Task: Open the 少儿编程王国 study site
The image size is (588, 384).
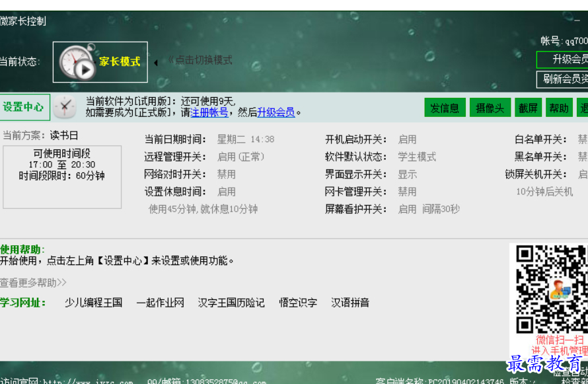Action: tap(93, 303)
